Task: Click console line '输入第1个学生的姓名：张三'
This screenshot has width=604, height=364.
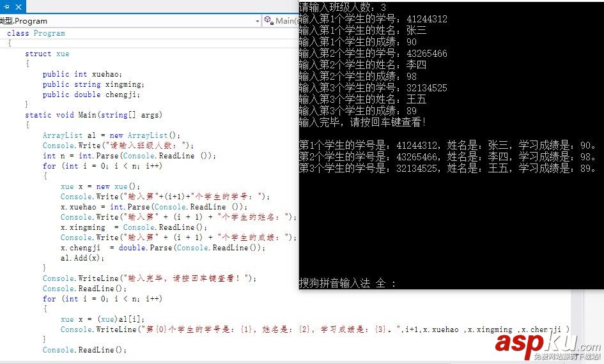Action: [x=363, y=31]
